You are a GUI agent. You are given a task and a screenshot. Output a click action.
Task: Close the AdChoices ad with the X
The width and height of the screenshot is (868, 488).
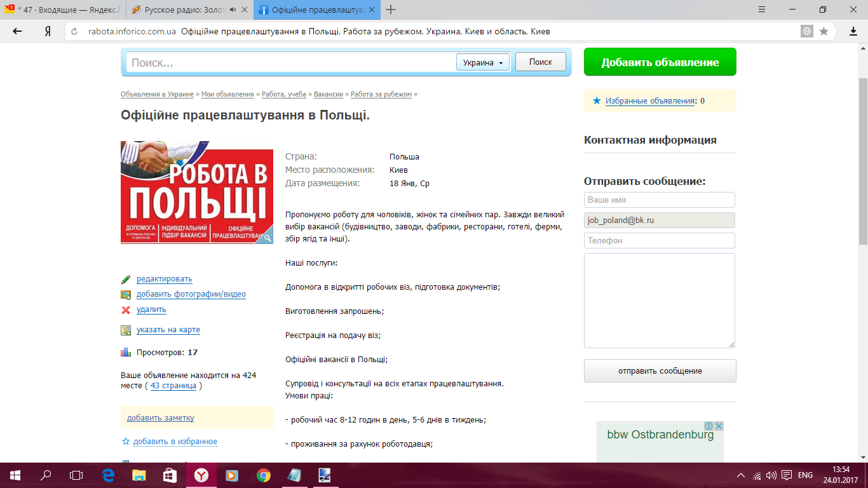coord(719,426)
